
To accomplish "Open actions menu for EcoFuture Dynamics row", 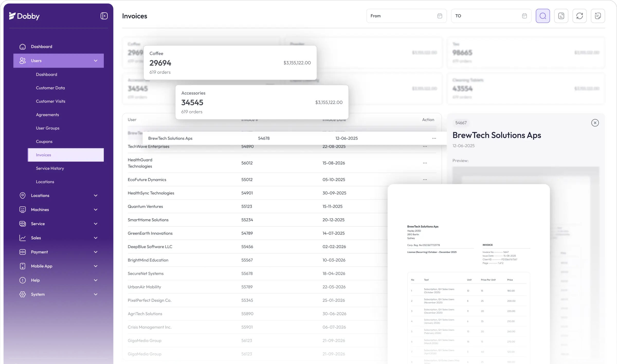I will pyautogui.click(x=425, y=180).
